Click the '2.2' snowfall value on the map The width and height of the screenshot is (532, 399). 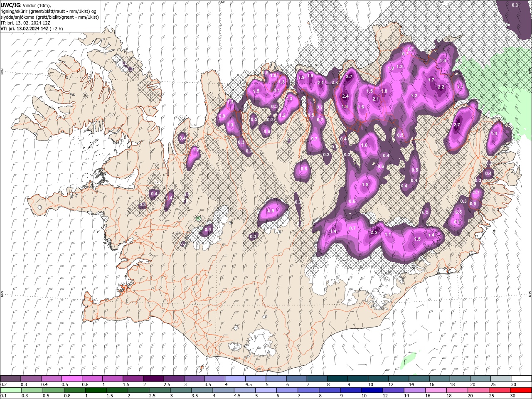441,87
